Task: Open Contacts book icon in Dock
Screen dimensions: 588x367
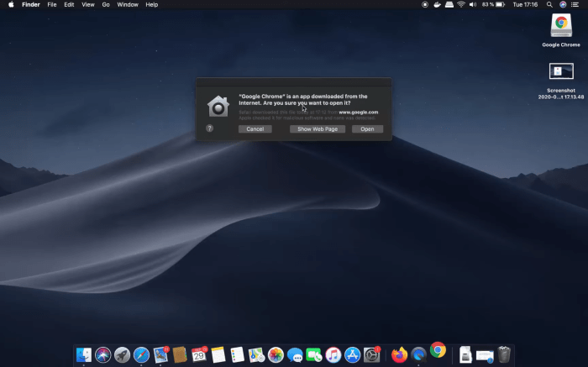Action: (x=180, y=354)
